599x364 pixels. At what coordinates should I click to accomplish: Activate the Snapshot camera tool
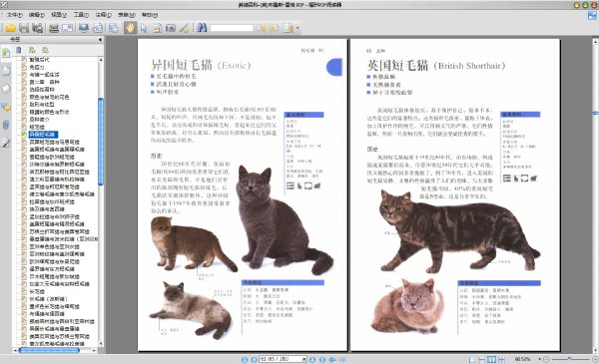(x=171, y=28)
